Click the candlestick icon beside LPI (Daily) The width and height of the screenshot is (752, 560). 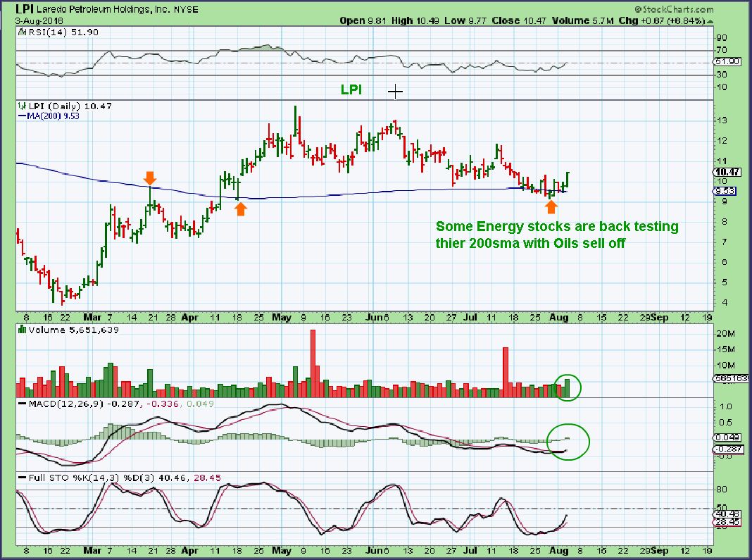tap(22, 106)
